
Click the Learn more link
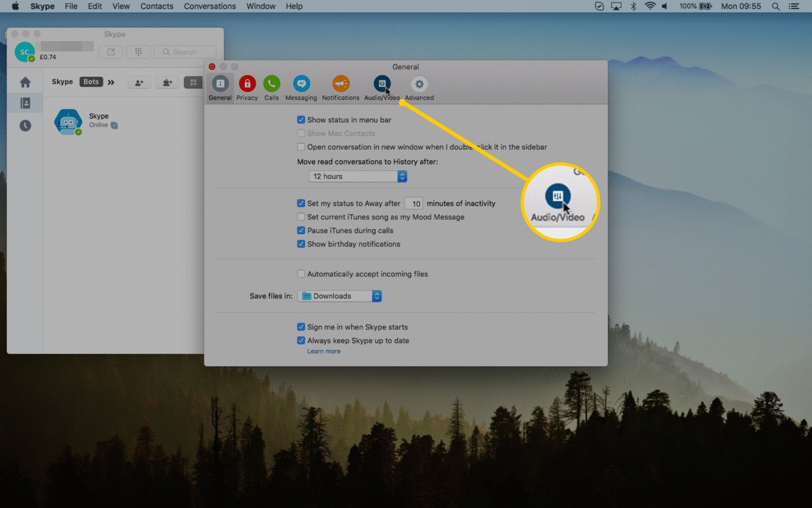tap(324, 351)
